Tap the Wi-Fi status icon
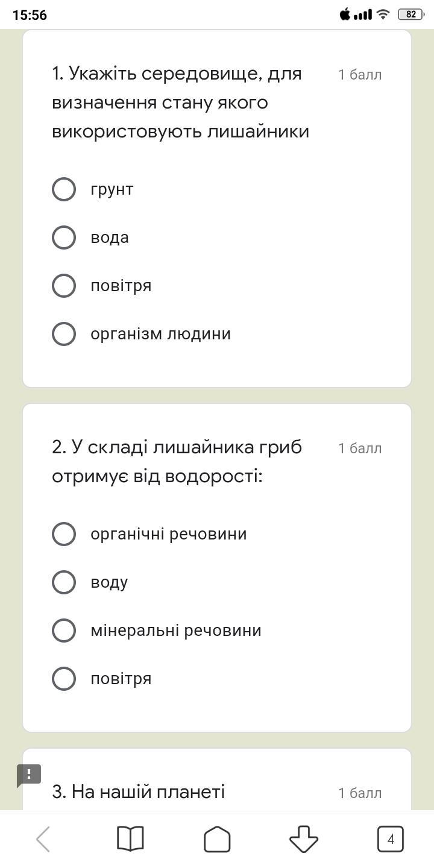 383,14
